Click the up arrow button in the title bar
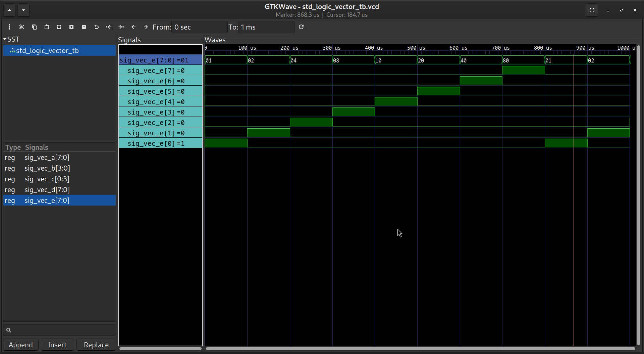The width and height of the screenshot is (644, 354). click(x=9, y=10)
